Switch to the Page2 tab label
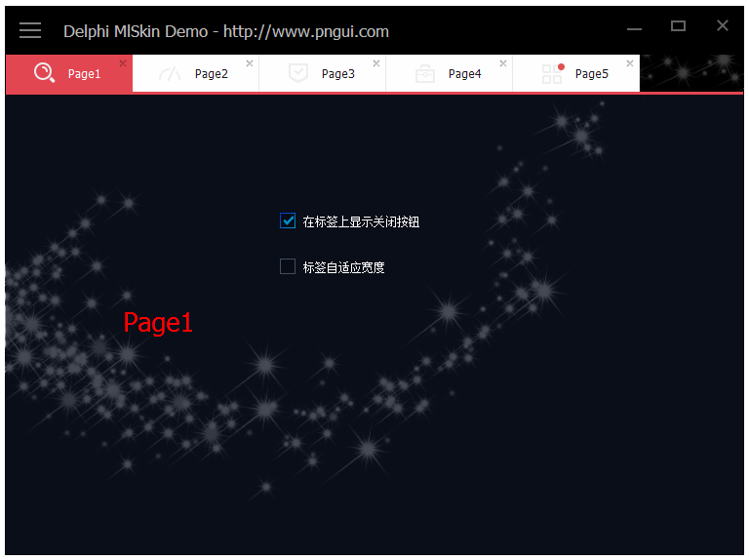749x560 pixels. [212, 74]
